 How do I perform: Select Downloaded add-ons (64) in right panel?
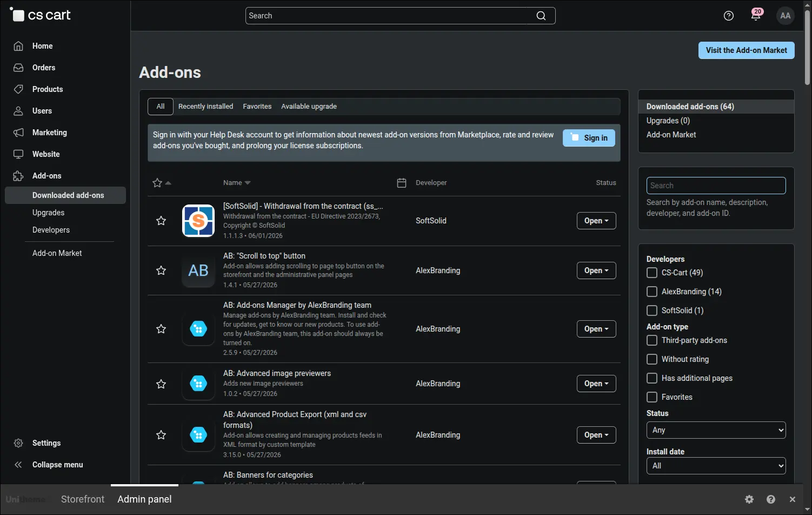point(716,107)
